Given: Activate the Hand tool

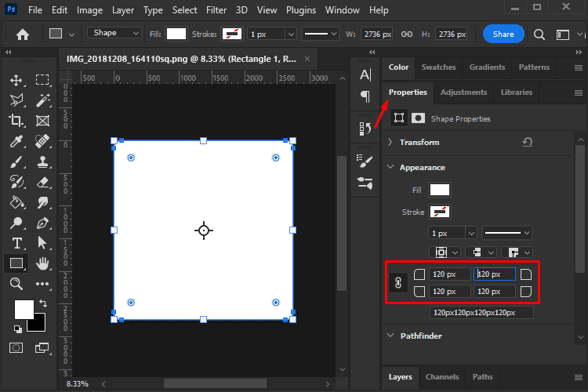Looking at the screenshot, I should click(x=42, y=263).
